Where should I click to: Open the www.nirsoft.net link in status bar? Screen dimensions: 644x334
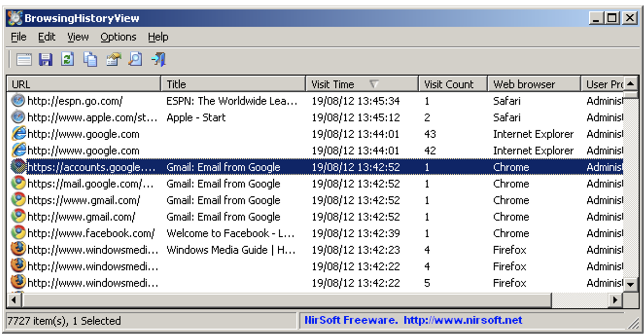click(463, 320)
